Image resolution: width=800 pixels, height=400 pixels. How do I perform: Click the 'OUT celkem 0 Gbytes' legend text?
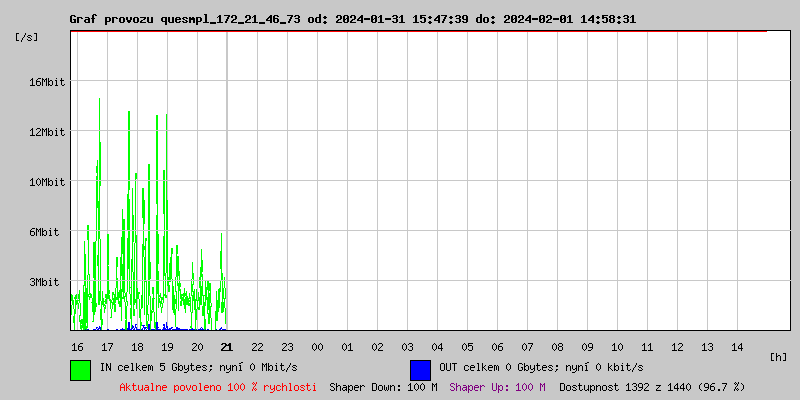[541, 368]
